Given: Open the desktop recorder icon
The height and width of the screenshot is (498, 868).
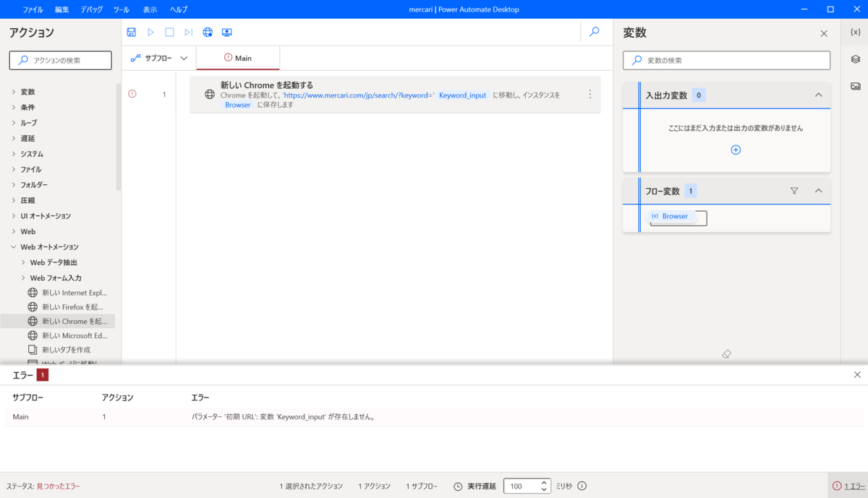Looking at the screenshot, I should 226,32.
